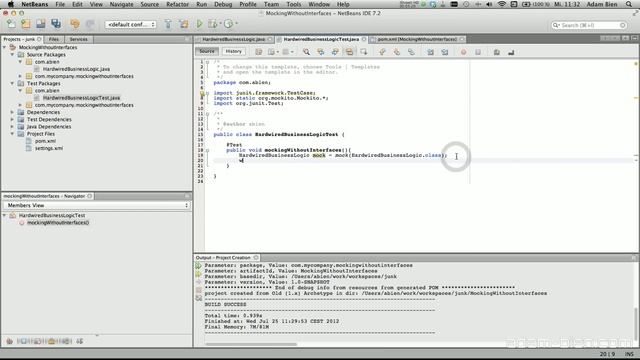This screenshot has height=360, width=640.
Task: Collapse the Test Packages node
Action: [x=12, y=83]
